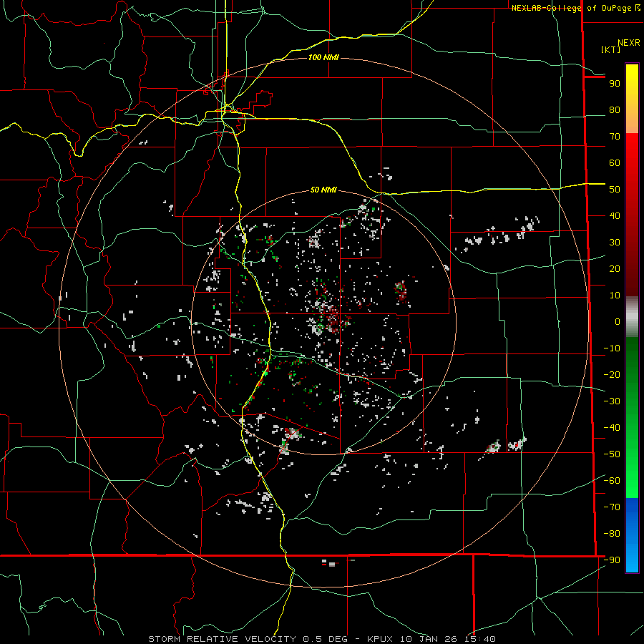This screenshot has height=644, width=644.
Task: Select the 90 value on the velocity scale
Action: pos(615,84)
